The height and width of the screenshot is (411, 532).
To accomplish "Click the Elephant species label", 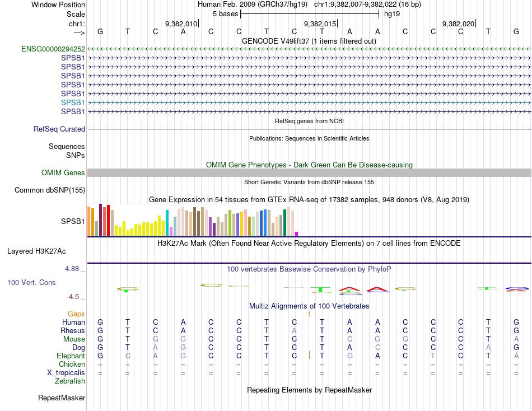I will point(71,356).
